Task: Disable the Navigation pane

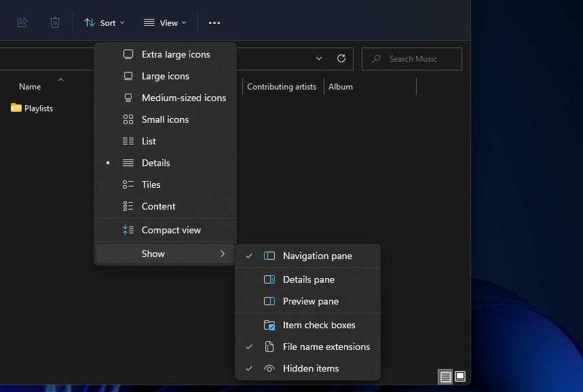Action: pyautogui.click(x=317, y=256)
